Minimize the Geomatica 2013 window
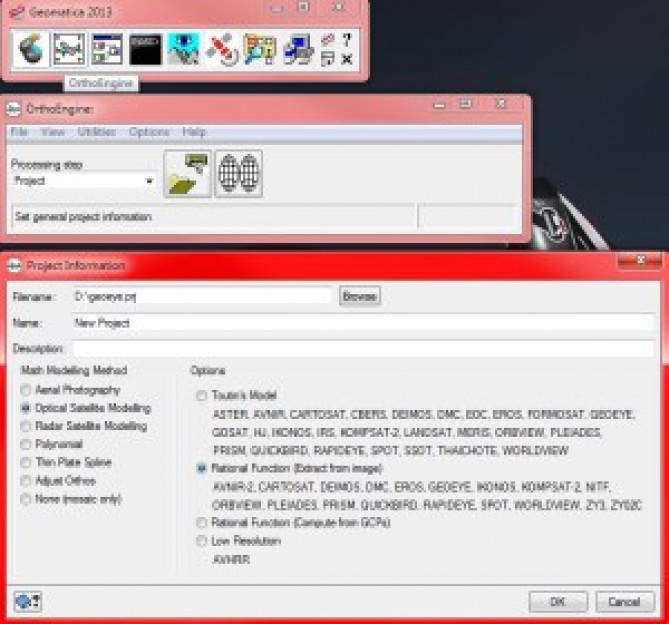The width and height of the screenshot is (669, 624). [x=276, y=8]
